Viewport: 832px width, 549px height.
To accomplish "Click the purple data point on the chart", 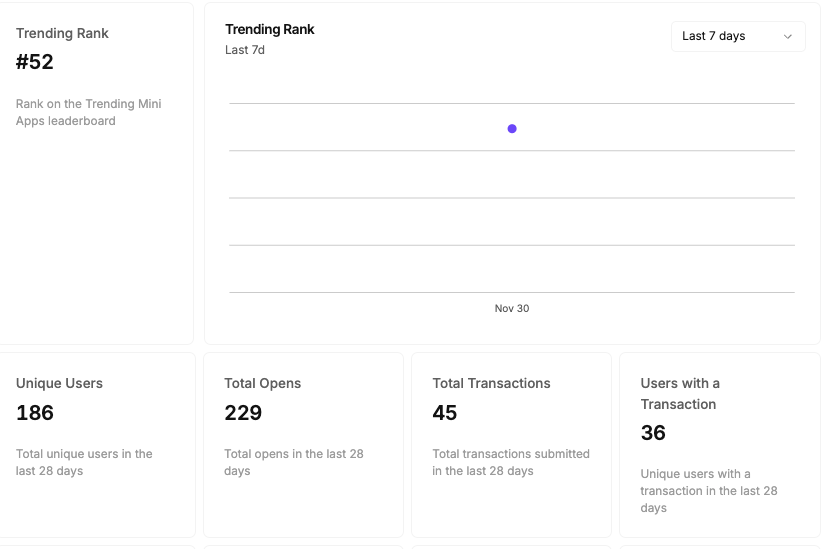I will (x=512, y=128).
